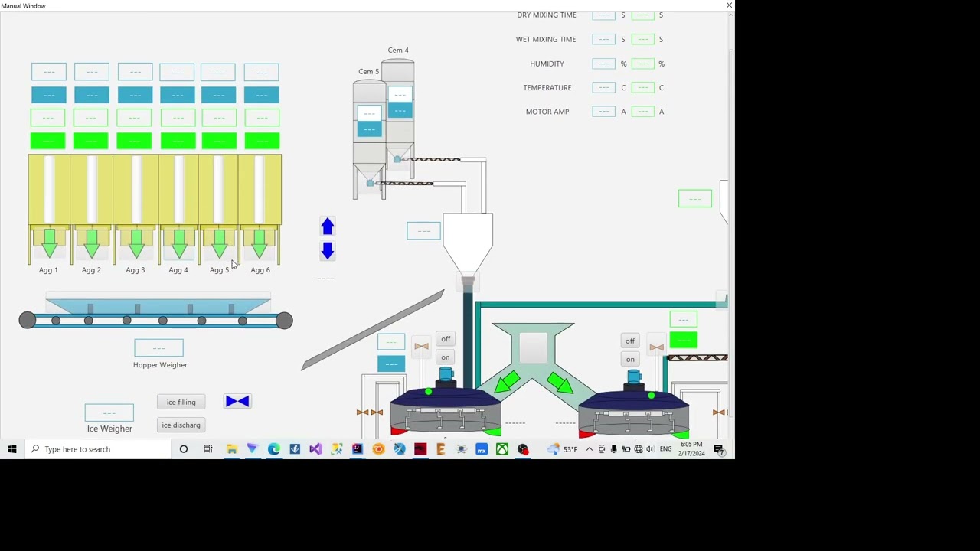Screen dimensions: 980x551
Task: Click the gray square on mixer diverter
Action: 533,348
